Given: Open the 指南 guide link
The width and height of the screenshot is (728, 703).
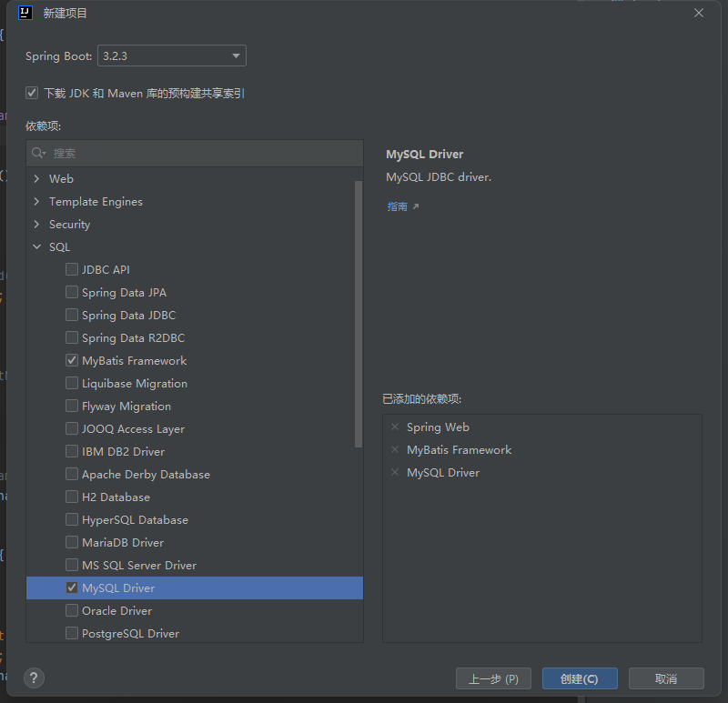Looking at the screenshot, I should (398, 206).
